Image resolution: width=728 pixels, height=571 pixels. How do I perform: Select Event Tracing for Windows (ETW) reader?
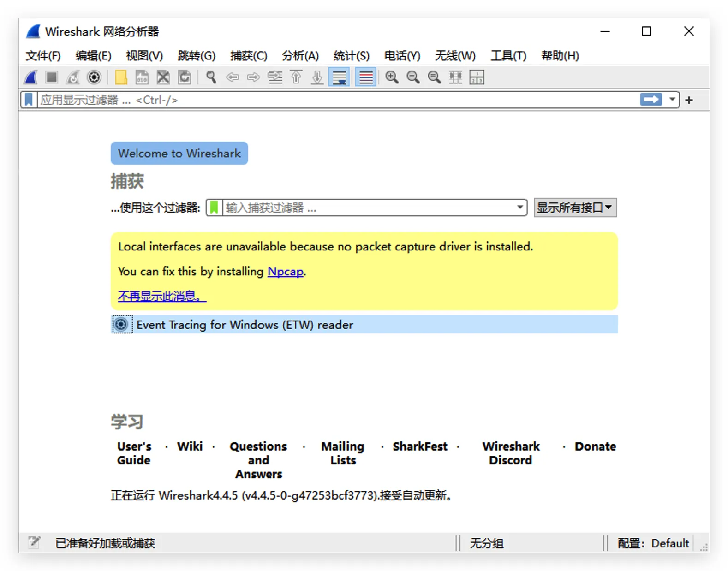tap(364, 324)
